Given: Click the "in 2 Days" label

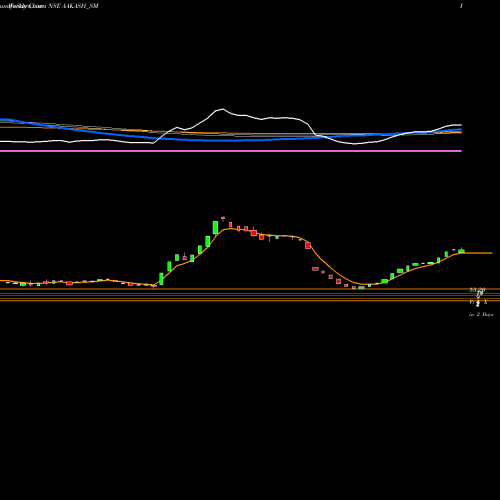Looking at the screenshot, I should (481, 314).
